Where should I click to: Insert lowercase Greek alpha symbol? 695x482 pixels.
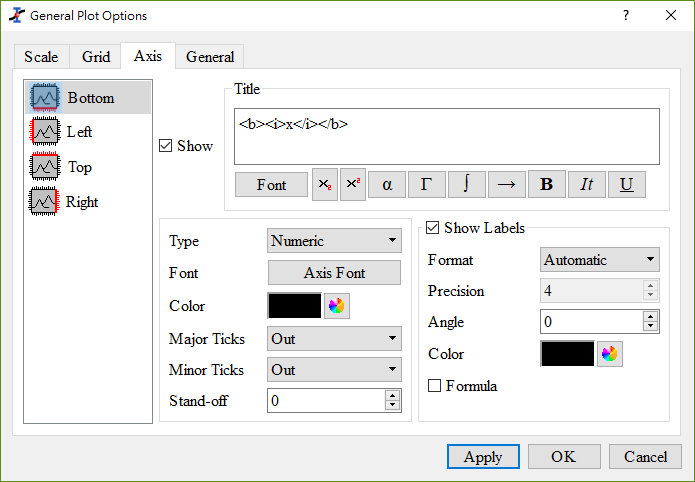point(387,184)
